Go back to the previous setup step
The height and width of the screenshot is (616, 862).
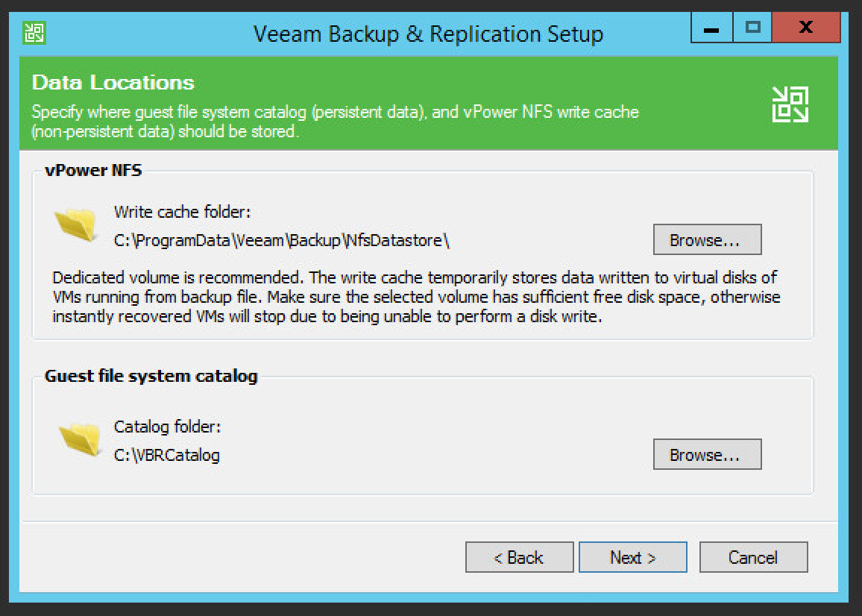519,558
